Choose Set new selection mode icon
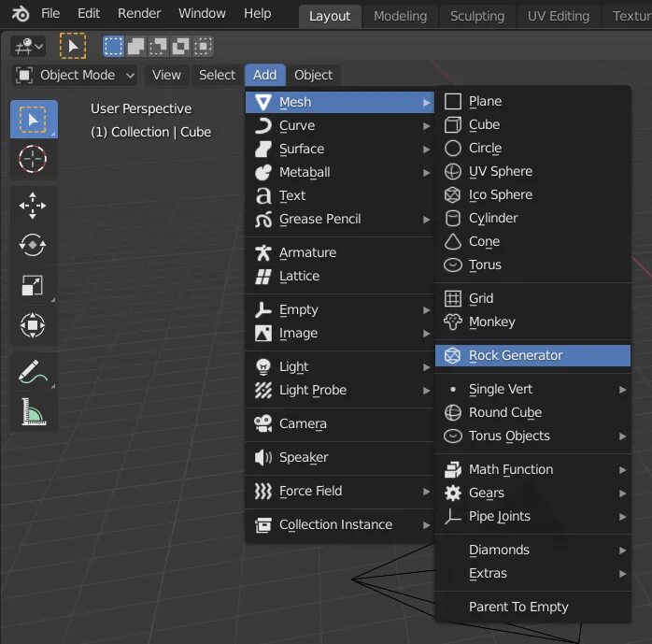 pyautogui.click(x=114, y=46)
